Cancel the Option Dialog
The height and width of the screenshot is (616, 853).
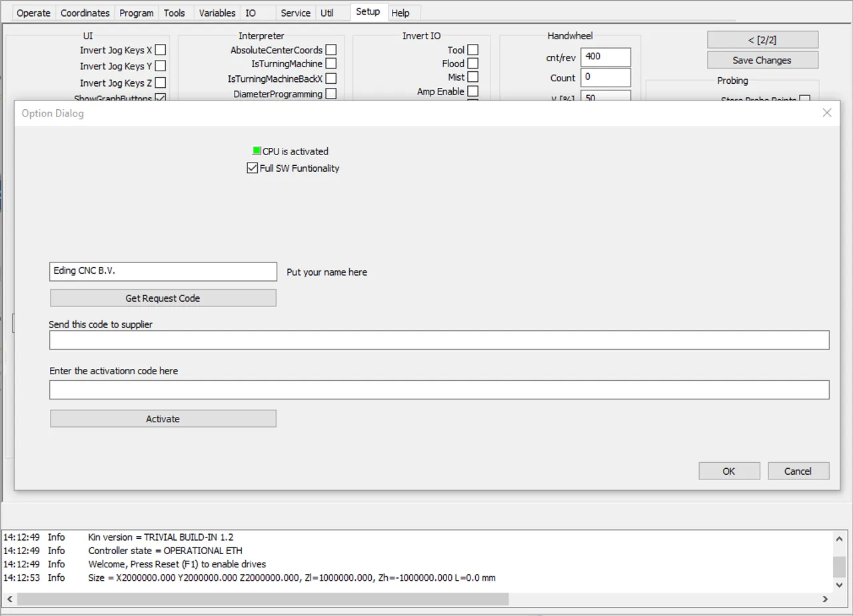[x=798, y=471]
